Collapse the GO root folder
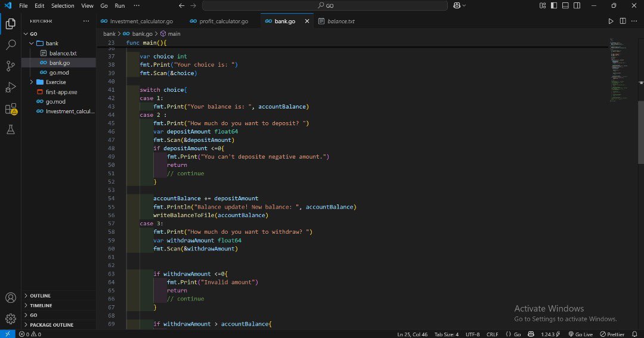This screenshot has width=644, height=338. [x=26, y=33]
